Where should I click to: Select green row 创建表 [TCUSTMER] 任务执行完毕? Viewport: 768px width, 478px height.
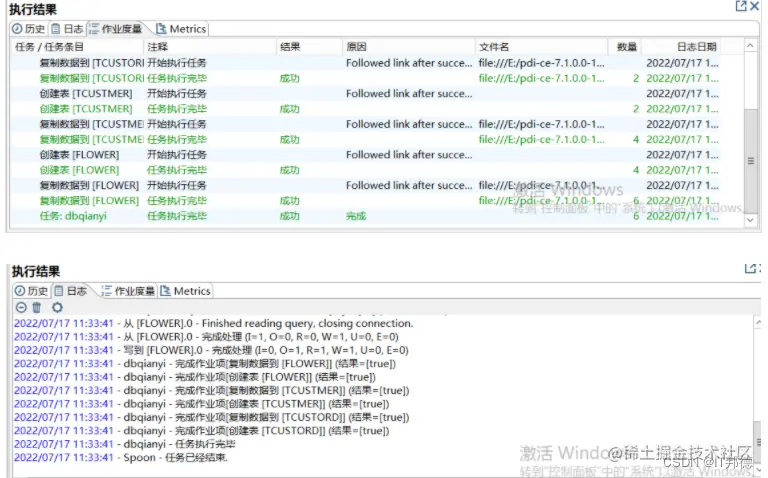tap(377, 109)
